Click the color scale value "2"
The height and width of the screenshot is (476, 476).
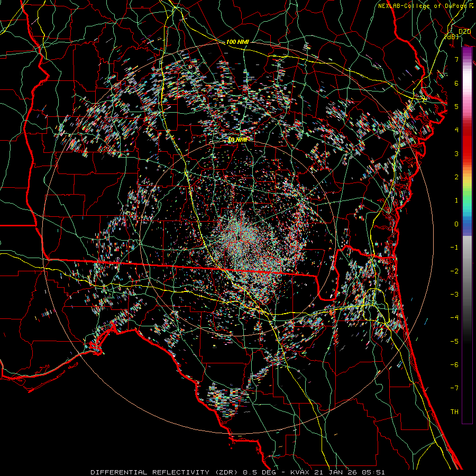click(456, 177)
